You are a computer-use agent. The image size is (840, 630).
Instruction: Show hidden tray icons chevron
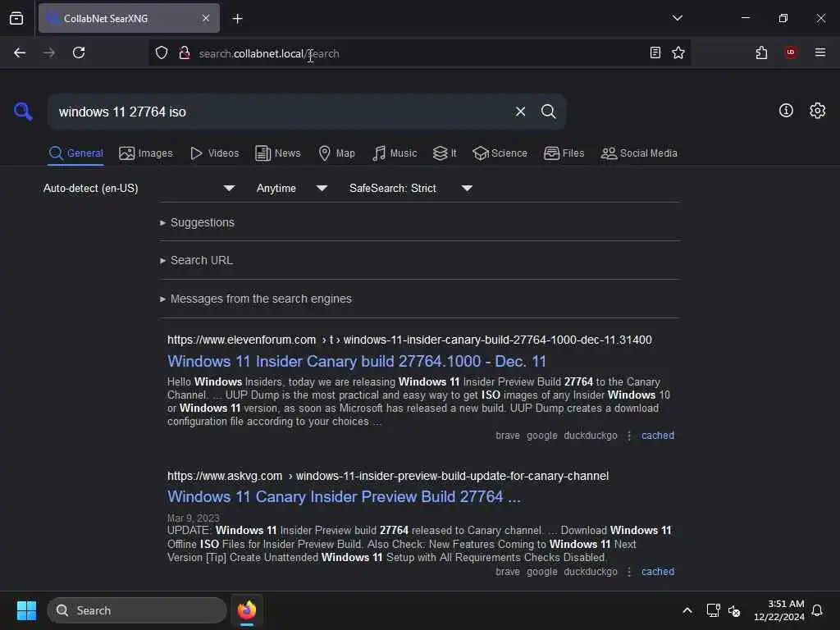687,610
